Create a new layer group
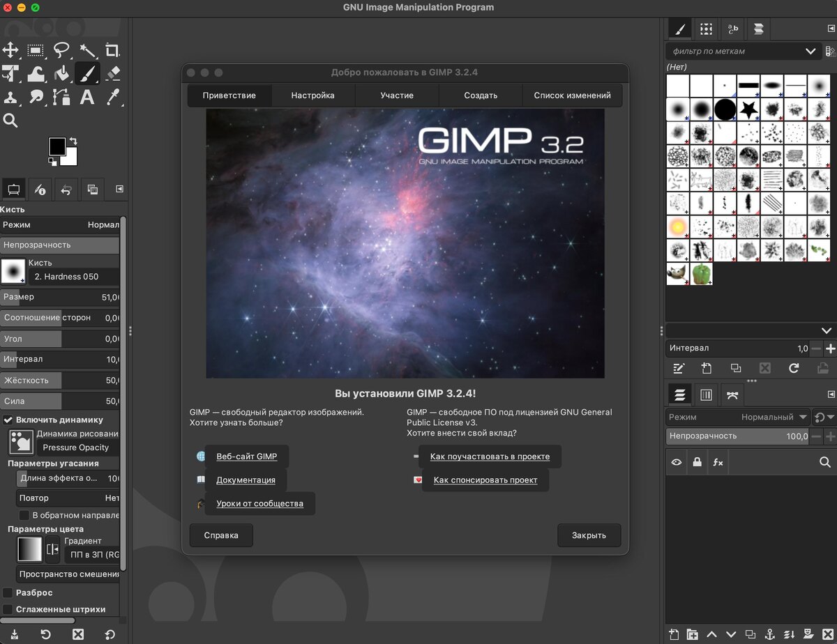837x644 pixels. tap(693, 634)
